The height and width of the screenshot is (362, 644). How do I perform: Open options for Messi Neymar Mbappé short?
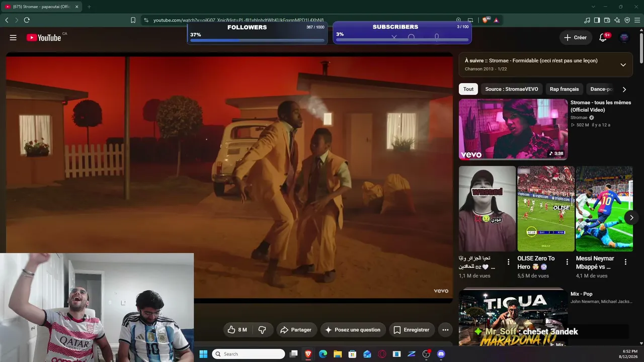coord(625,262)
